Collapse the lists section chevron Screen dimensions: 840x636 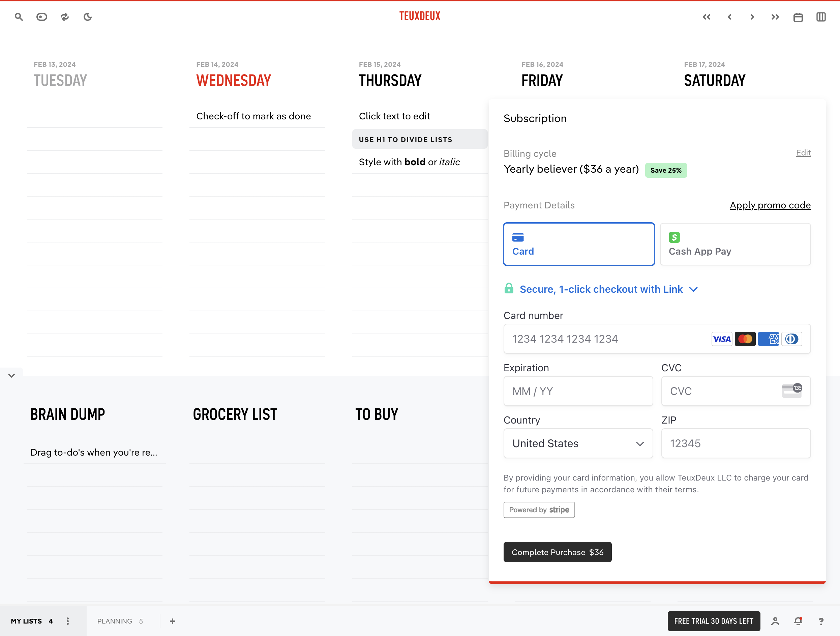coord(11,375)
